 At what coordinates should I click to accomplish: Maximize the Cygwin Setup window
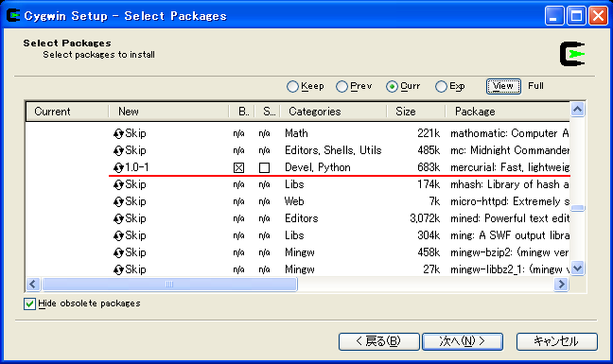click(576, 16)
